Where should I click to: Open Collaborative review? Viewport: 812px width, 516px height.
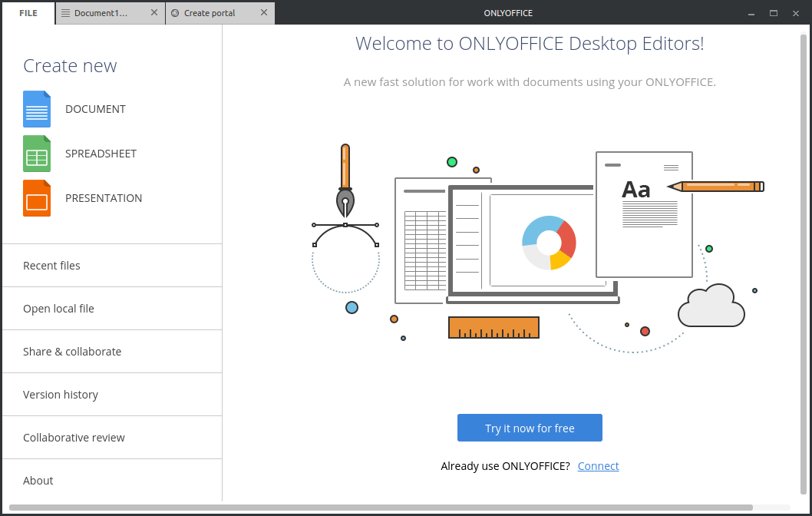point(74,437)
